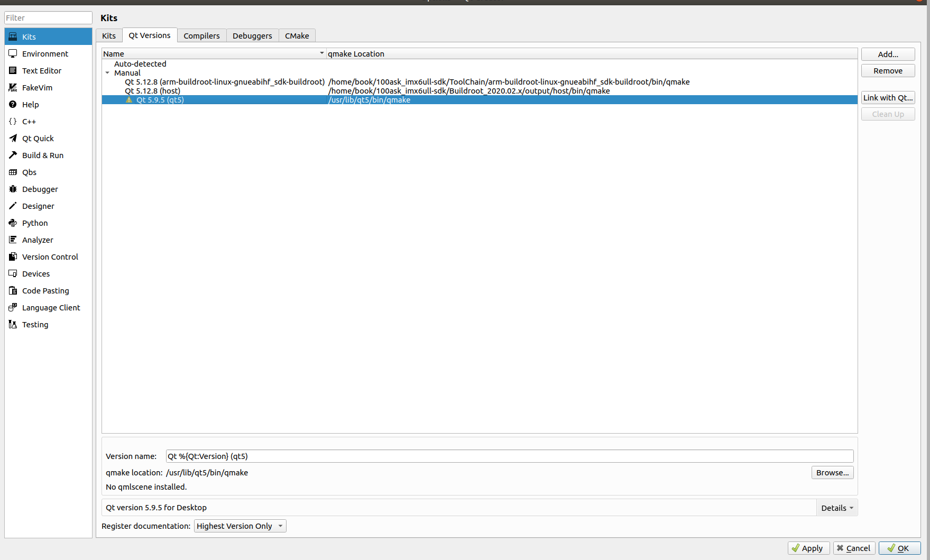930x560 pixels.
Task: Switch to the CMake tab
Action: click(297, 35)
